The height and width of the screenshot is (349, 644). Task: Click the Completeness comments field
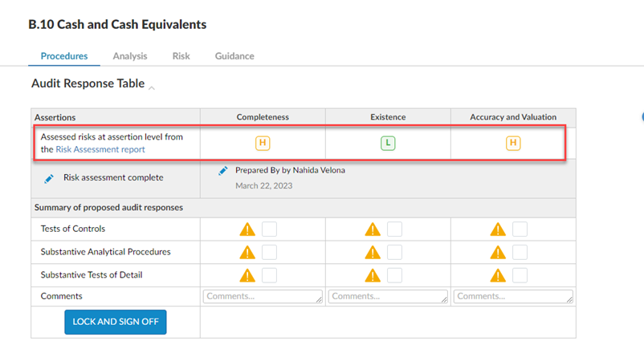click(263, 296)
